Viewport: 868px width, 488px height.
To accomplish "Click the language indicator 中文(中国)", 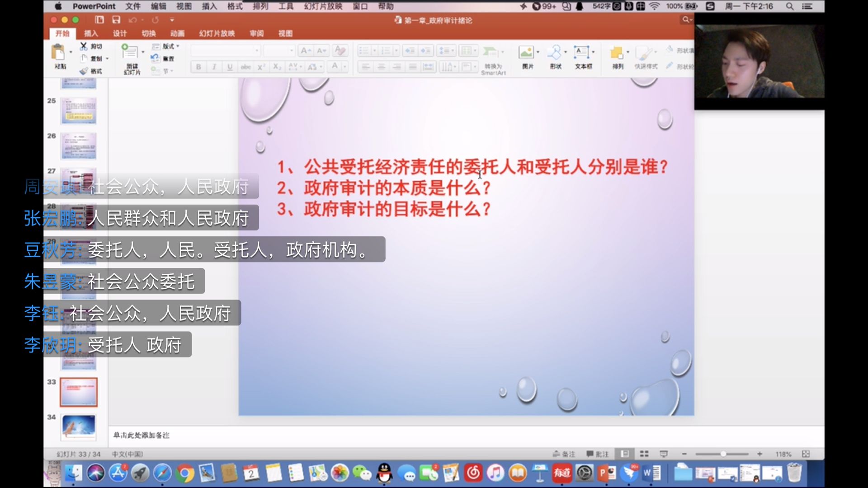I will (x=127, y=454).
